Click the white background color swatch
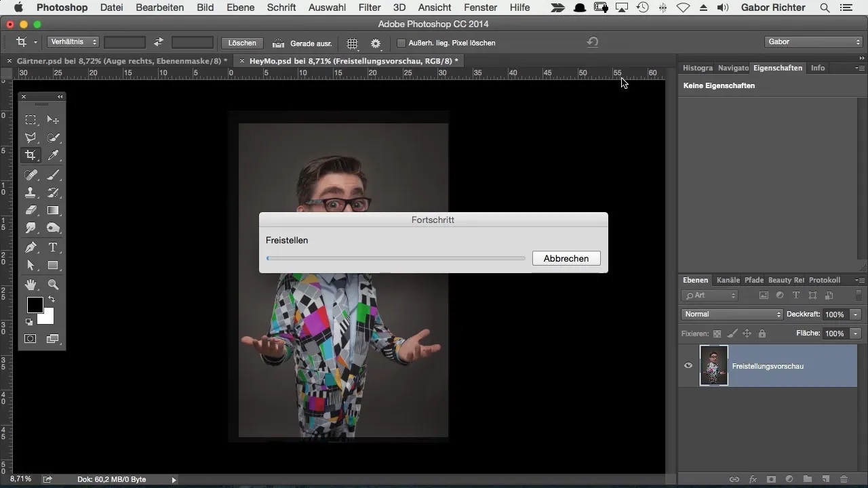868x488 pixels. click(47, 318)
